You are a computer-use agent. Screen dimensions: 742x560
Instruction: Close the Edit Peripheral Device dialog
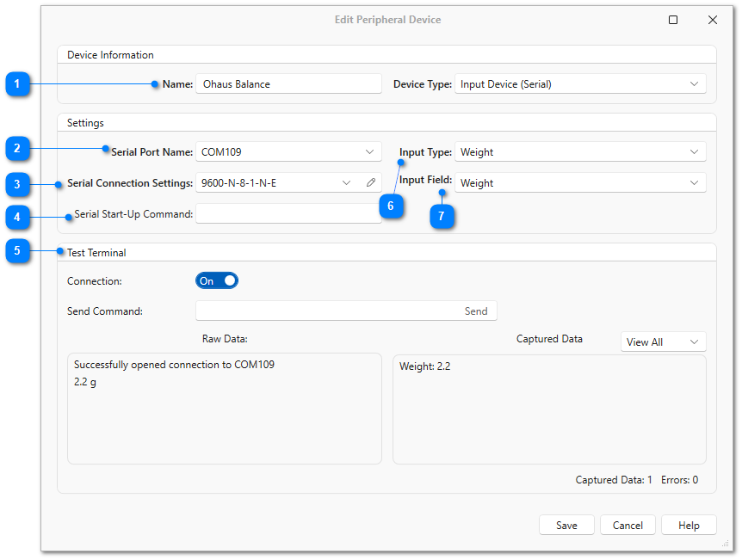click(x=713, y=20)
